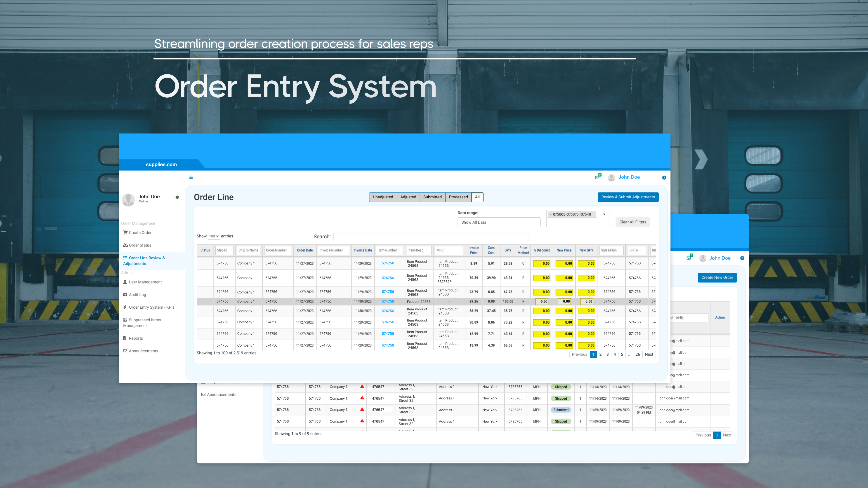Viewport: 868px width, 488px height.
Task: Select the Unadjusted filter toggle
Action: [x=383, y=197]
